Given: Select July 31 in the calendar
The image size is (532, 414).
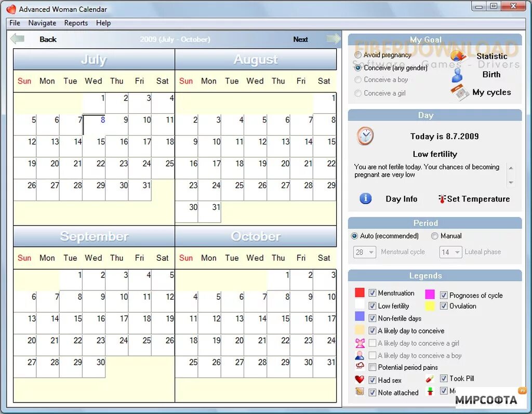Looking at the screenshot, I should [140, 190].
